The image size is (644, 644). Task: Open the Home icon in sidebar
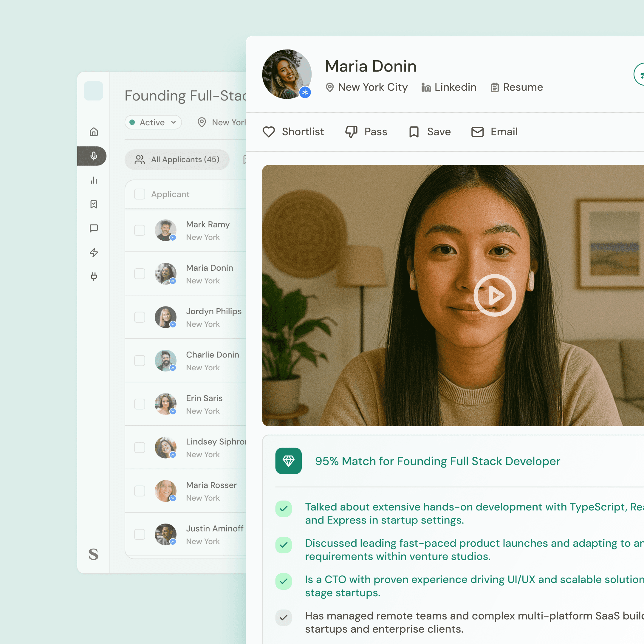tap(94, 132)
